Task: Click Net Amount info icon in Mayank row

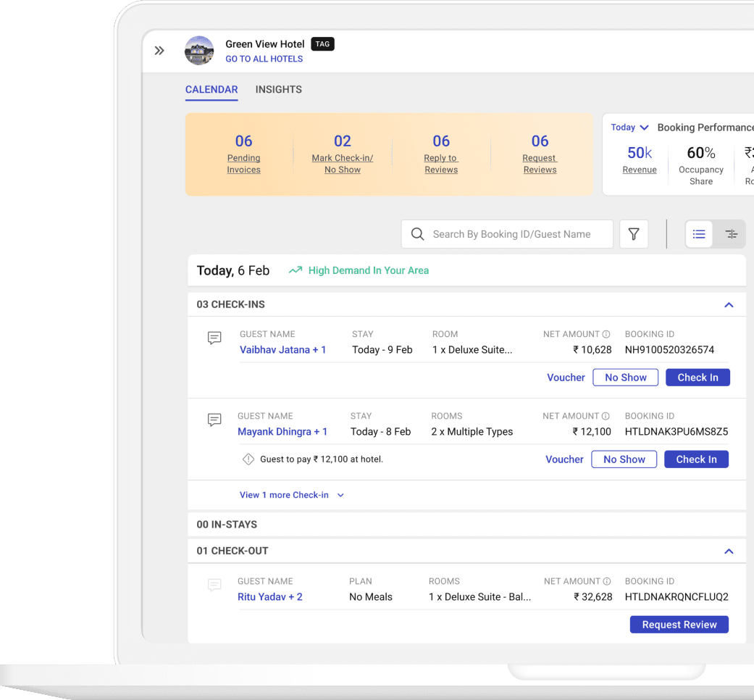Action: click(606, 416)
